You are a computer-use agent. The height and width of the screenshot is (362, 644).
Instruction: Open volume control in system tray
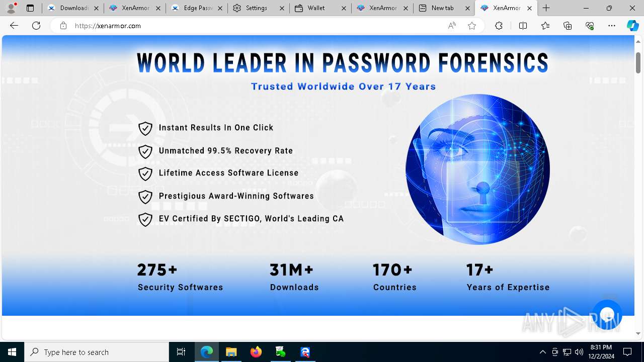click(x=579, y=352)
